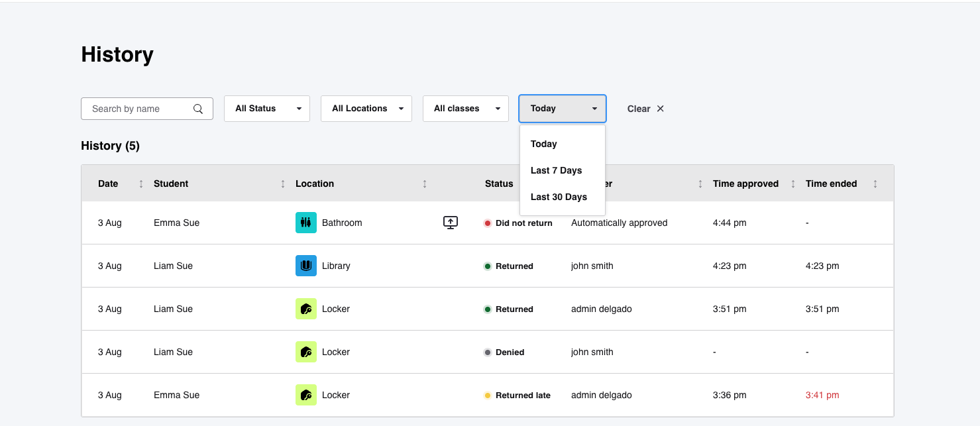
Task: Click red Did not return status dot
Action: point(488,223)
